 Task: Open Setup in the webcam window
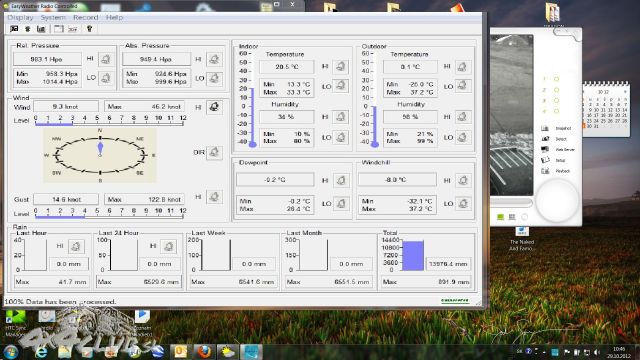[553, 160]
